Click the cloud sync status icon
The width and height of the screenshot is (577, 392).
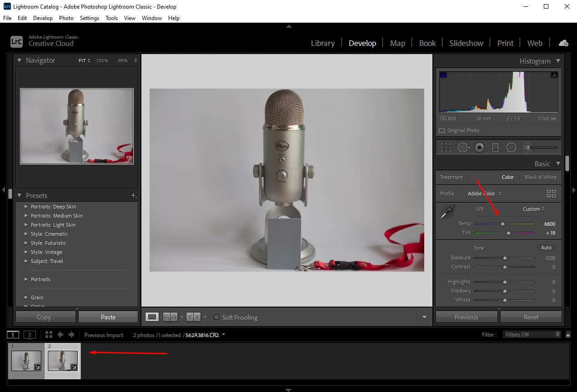pos(563,43)
